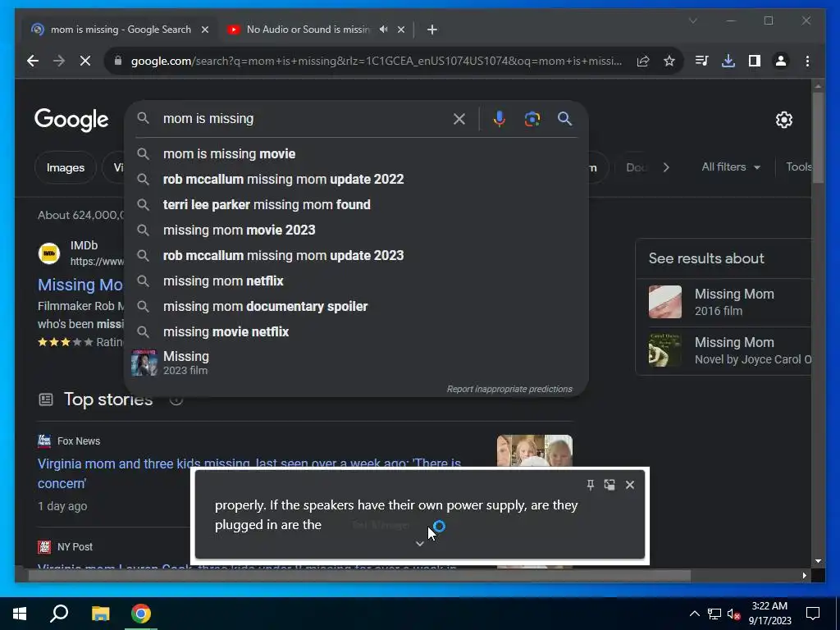Click the Google logo
840x630 pixels.
pyautogui.click(x=71, y=120)
